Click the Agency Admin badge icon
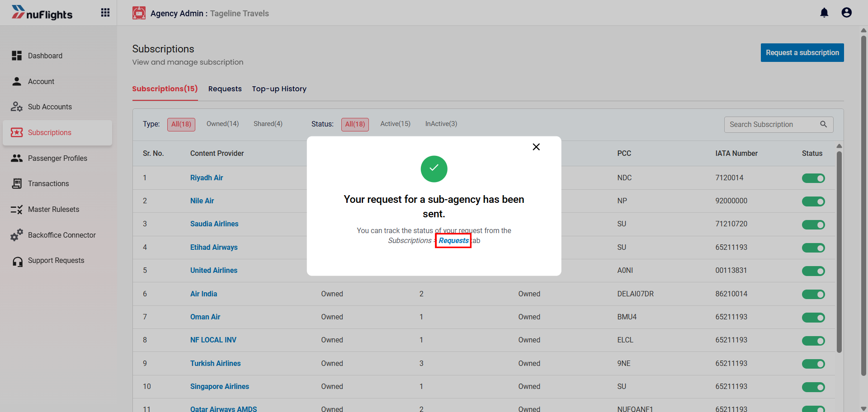The width and height of the screenshot is (868, 412). (139, 13)
